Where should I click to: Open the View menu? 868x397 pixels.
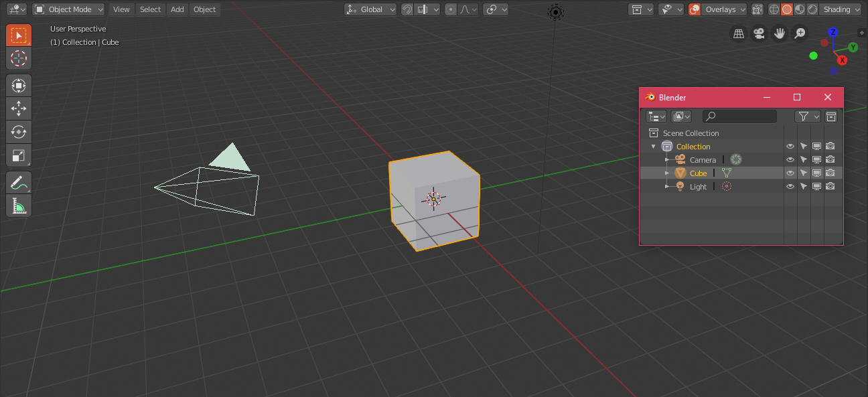121,9
